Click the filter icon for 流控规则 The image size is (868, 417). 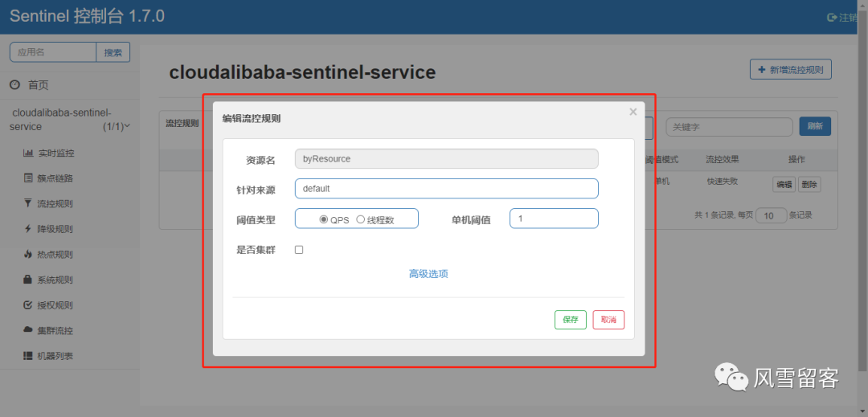[x=27, y=203]
